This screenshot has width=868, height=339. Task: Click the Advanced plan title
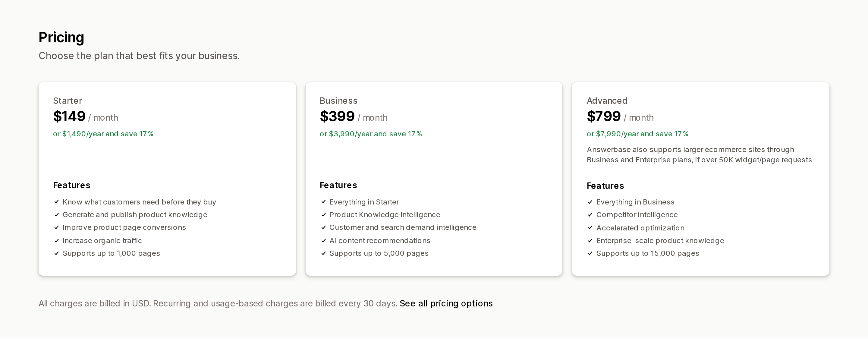click(607, 100)
